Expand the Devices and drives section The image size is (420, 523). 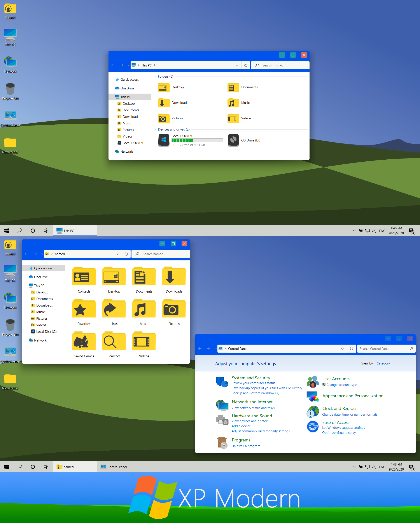coord(157,129)
